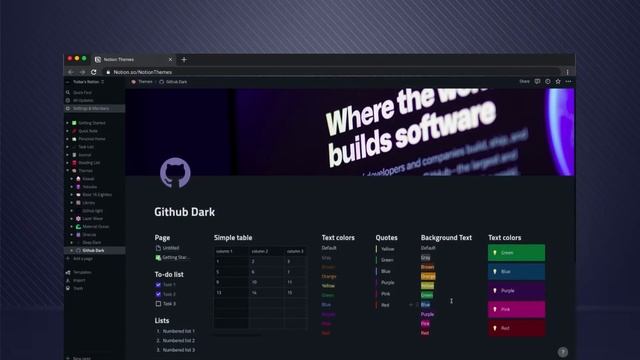The width and height of the screenshot is (640, 360).
Task: Click the Yellow quote block
Action: click(385, 249)
